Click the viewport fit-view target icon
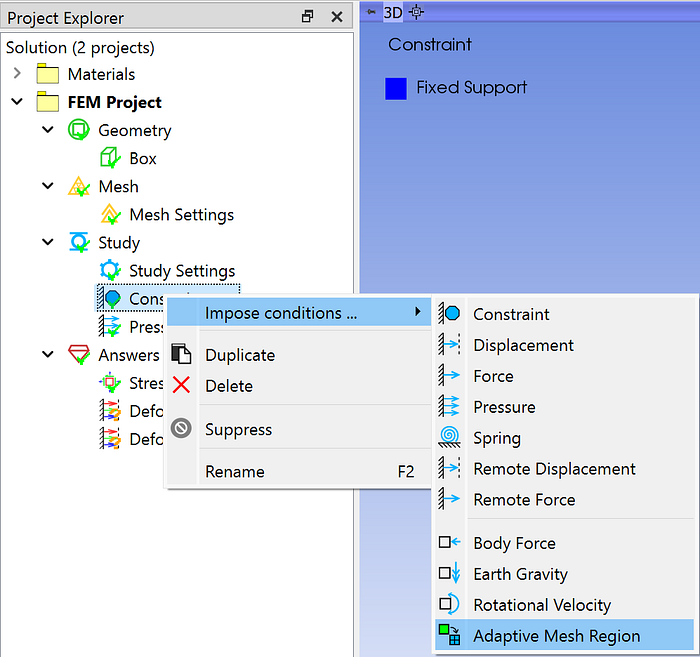Screen dimensions: 700x657 [416, 12]
